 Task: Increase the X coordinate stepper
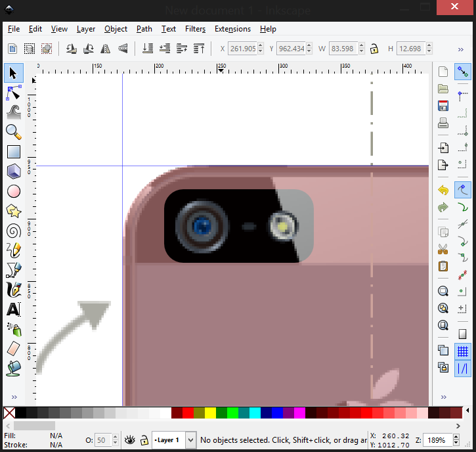(x=261, y=45)
